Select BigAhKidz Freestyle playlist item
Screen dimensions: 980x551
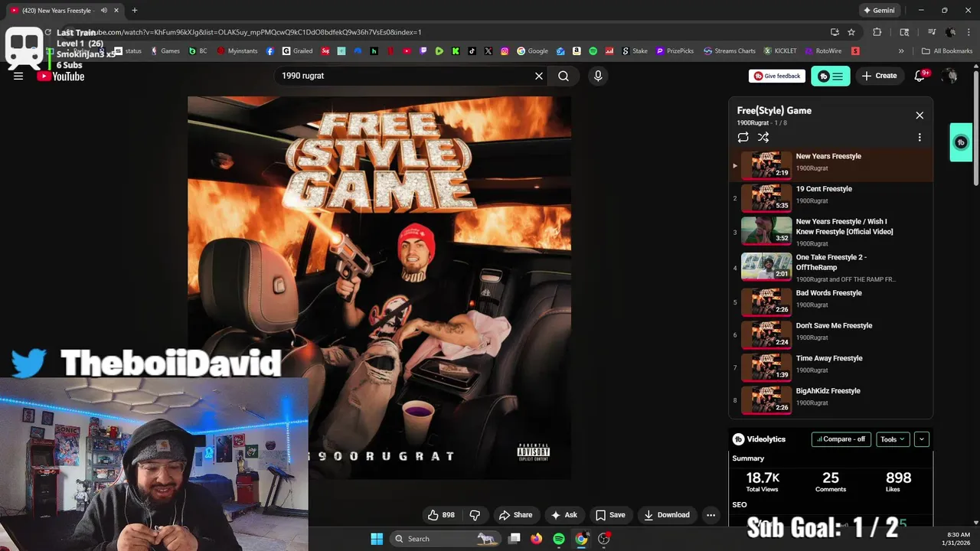[830, 399]
